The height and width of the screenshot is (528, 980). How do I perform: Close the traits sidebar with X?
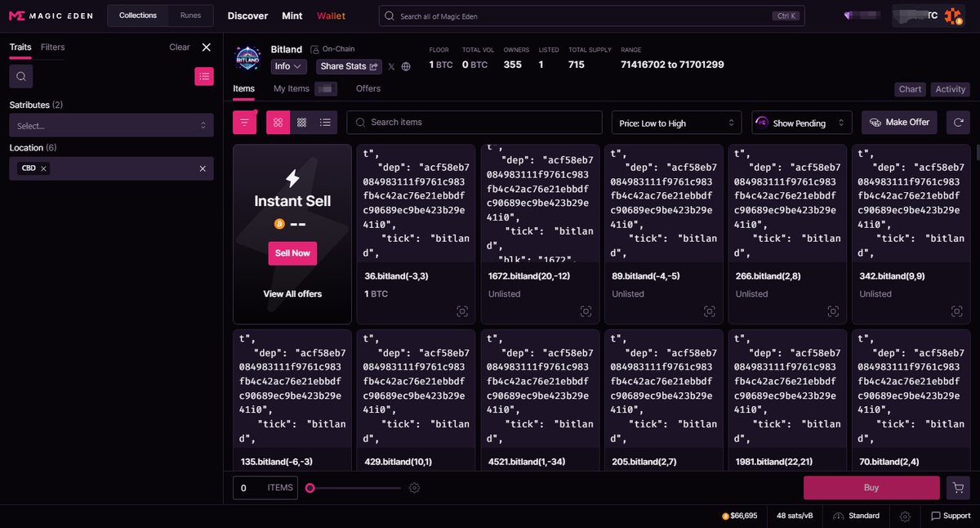[x=206, y=47]
